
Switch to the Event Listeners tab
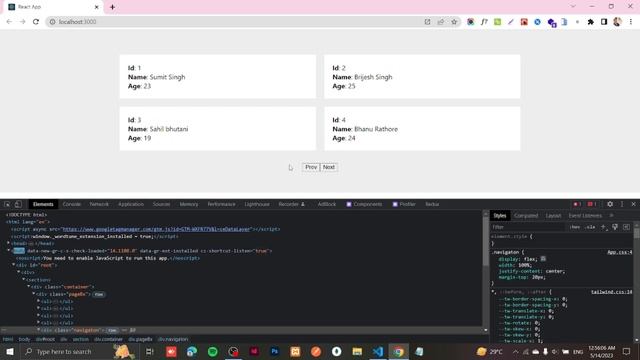coord(585,216)
